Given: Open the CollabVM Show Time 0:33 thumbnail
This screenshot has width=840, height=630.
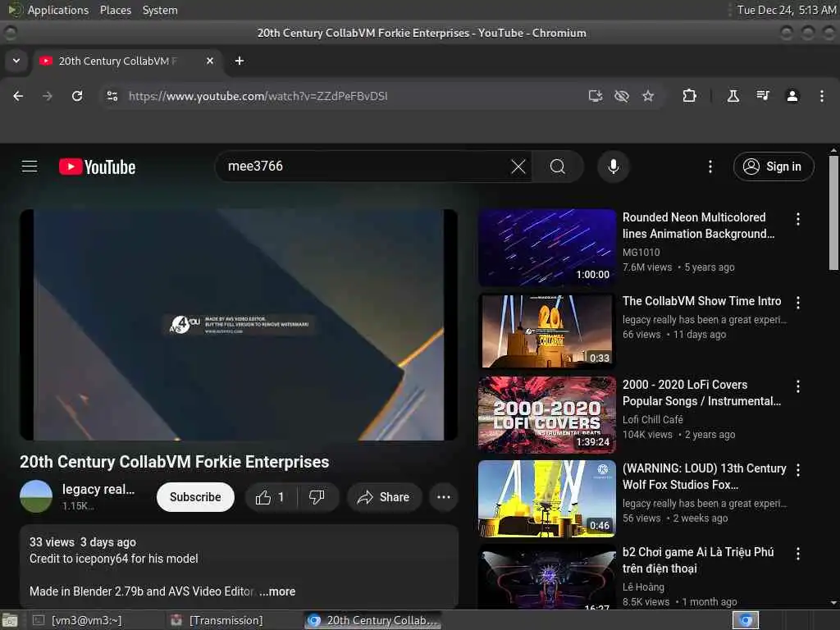Looking at the screenshot, I should click(x=547, y=331).
